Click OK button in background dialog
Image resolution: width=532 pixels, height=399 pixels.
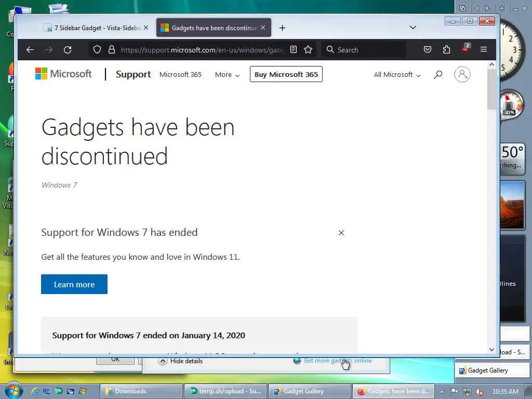point(115,361)
